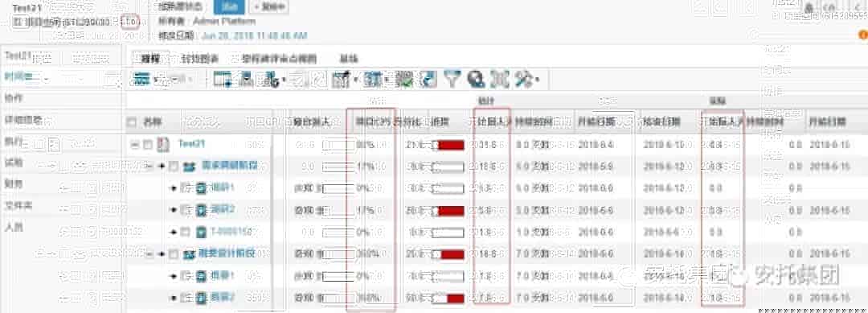Screen dimensions: 868x313
Task: Open the T-0000102 task link
Action: [x=232, y=232]
